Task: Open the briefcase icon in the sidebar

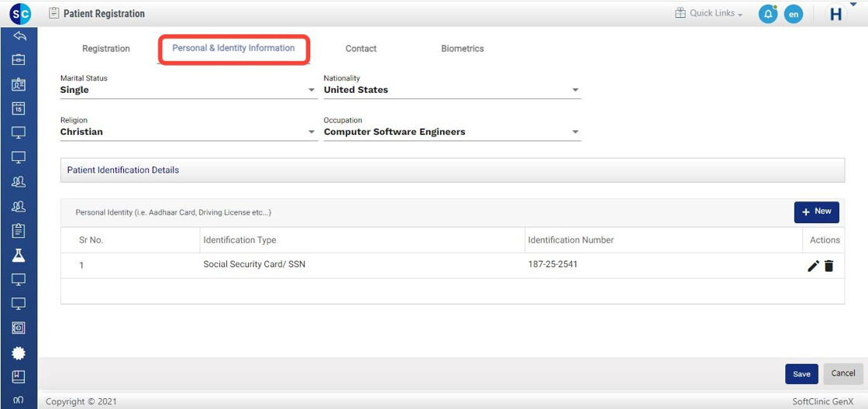Action: point(19,60)
